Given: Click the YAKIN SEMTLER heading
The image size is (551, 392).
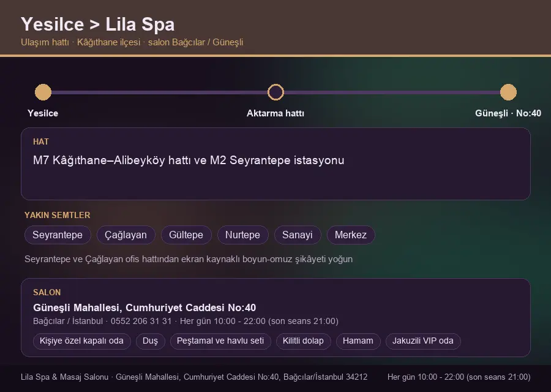Looking at the screenshot, I should tap(58, 215).
